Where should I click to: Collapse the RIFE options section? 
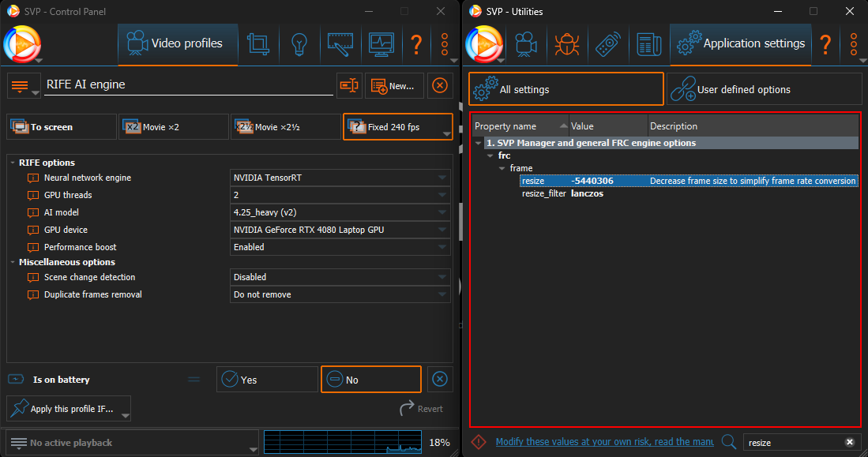[13, 163]
